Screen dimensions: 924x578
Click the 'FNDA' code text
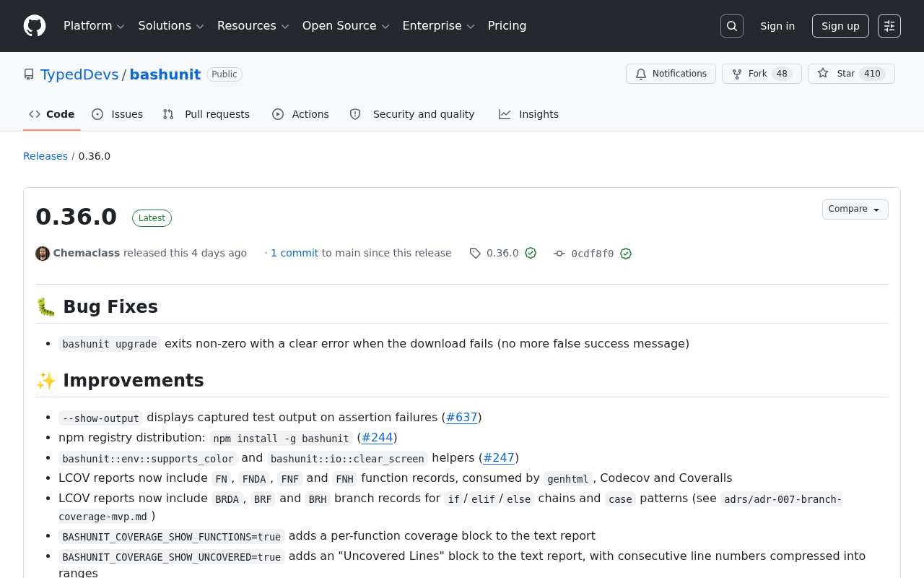click(253, 478)
